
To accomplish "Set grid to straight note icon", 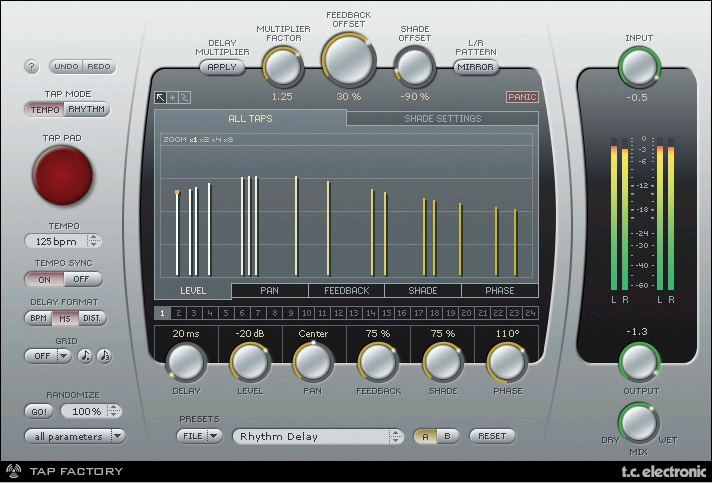I will [85, 356].
